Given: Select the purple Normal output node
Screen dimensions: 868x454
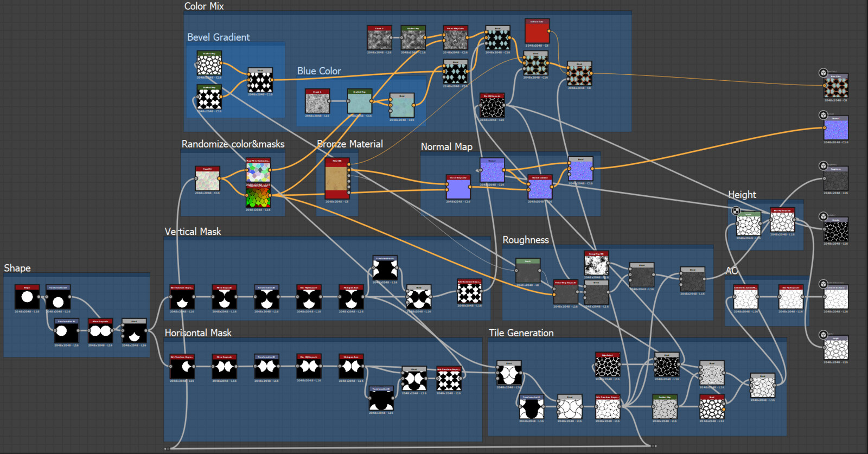Looking at the screenshot, I should coord(835,129).
